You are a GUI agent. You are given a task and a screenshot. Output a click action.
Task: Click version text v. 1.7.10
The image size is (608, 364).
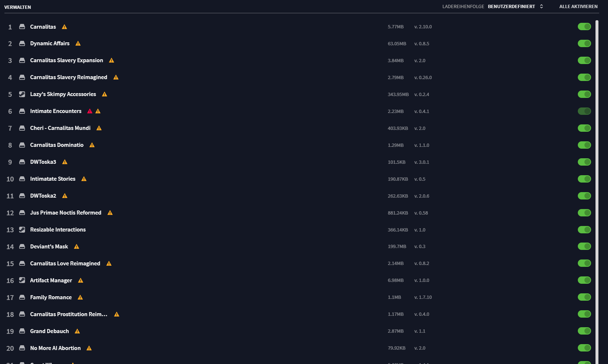click(423, 297)
